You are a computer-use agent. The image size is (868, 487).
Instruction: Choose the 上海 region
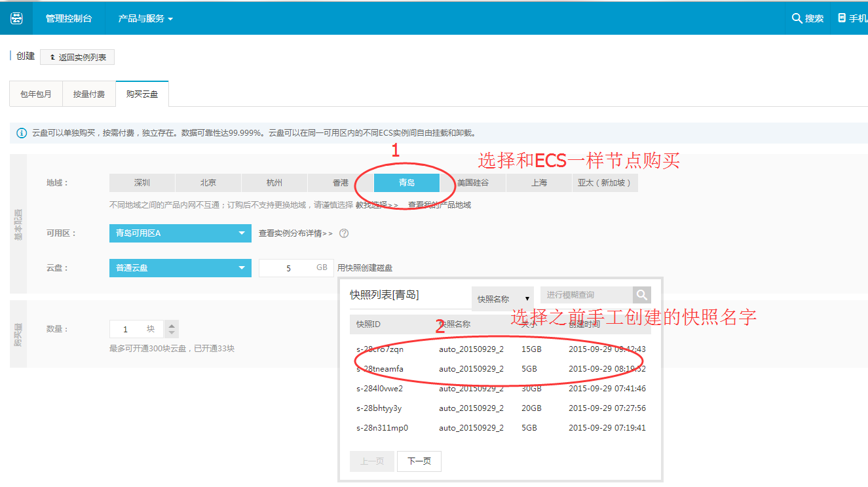(539, 183)
